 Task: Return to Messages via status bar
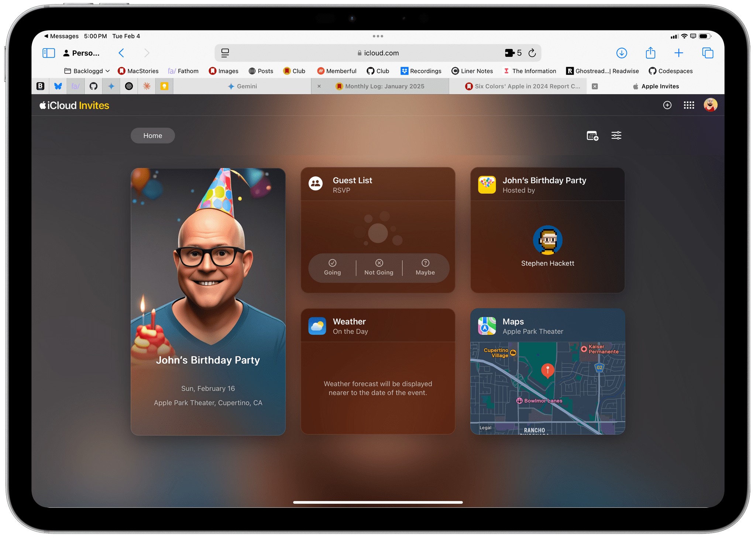pyautogui.click(x=61, y=36)
